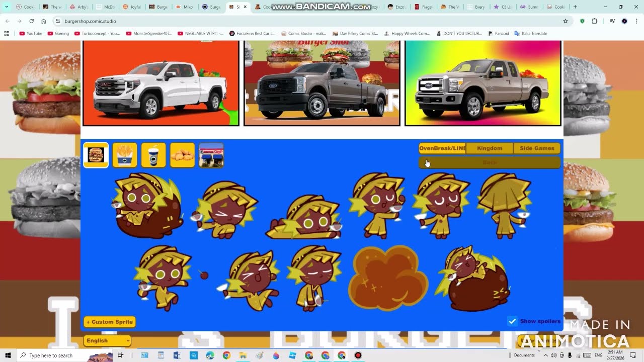Open a new browser tab with plus button
Image resolution: width=644 pixels, height=362 pixels.
[575, 7]
